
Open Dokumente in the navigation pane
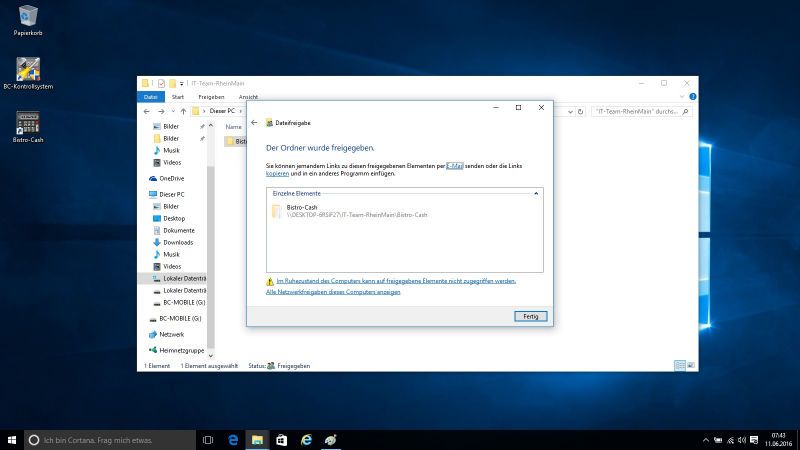click(173, 231)
